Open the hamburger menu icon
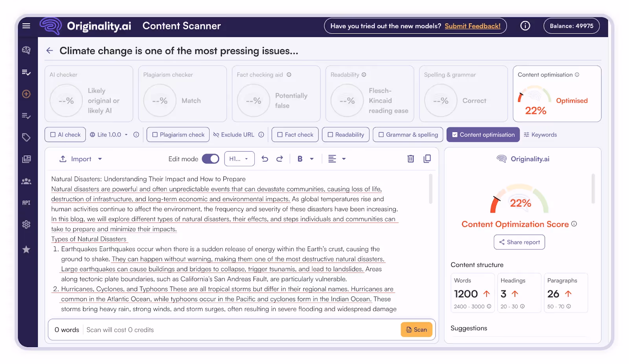Viewport: 629px width, 364px height. click(x=26, y=26)
